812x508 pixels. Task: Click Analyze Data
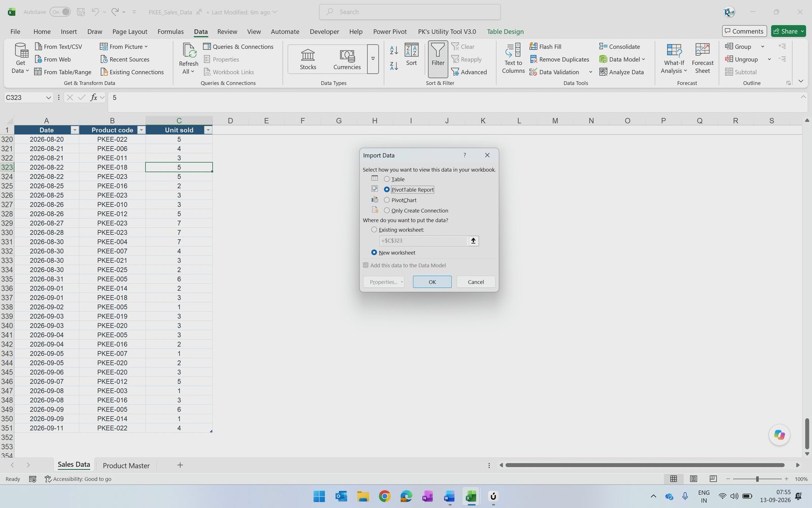point(622,72)
